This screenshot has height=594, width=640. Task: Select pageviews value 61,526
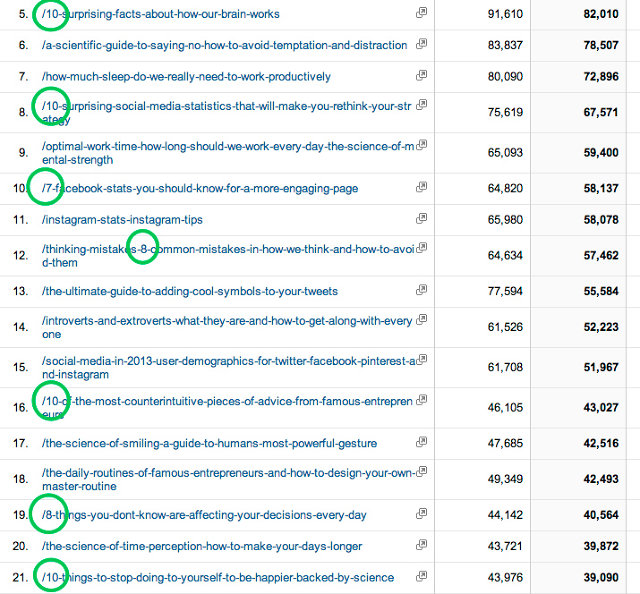[505, 327]
